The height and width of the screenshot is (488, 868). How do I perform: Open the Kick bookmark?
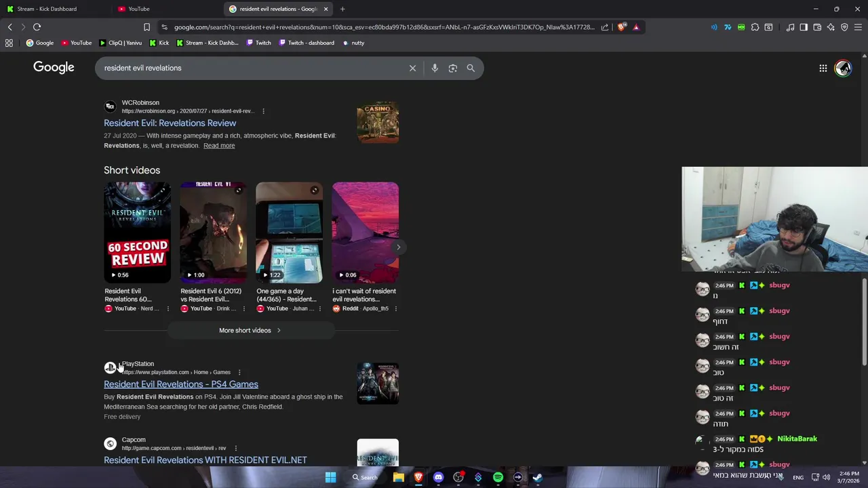[x=159, y=43]
